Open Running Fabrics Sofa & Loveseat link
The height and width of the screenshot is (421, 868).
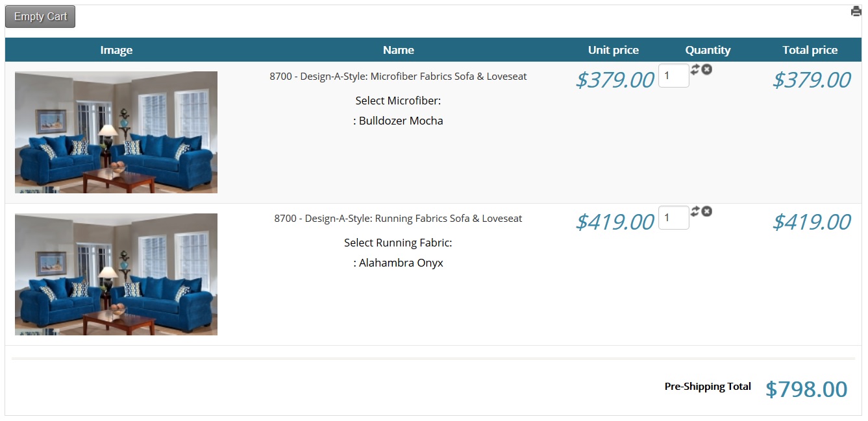[398, 219]
